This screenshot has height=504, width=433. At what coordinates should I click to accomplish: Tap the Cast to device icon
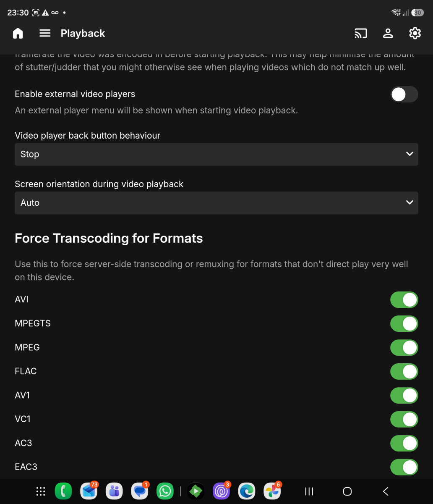click(x=361, y=34)
